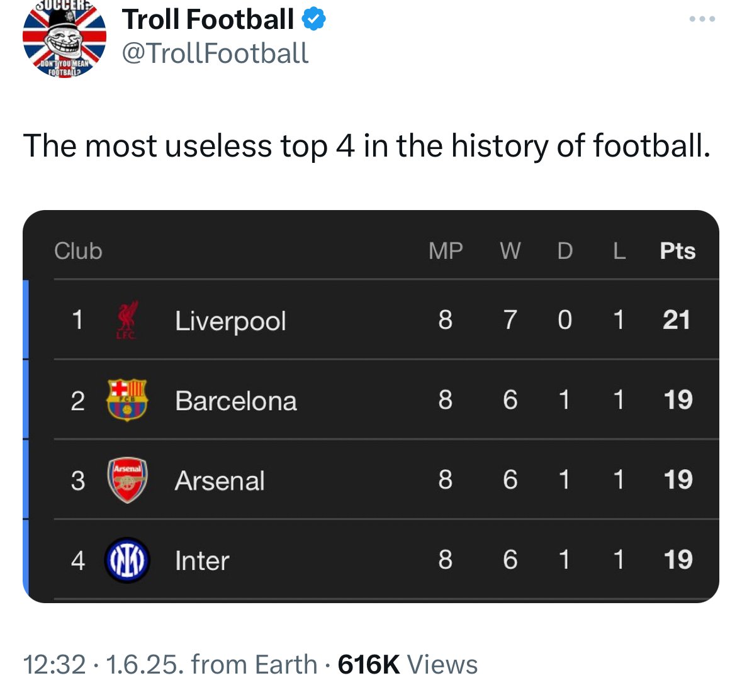This screenshot has height=700, width=742.
Task: Select the Barcelona team name
Action: click(x=235, y=401)
